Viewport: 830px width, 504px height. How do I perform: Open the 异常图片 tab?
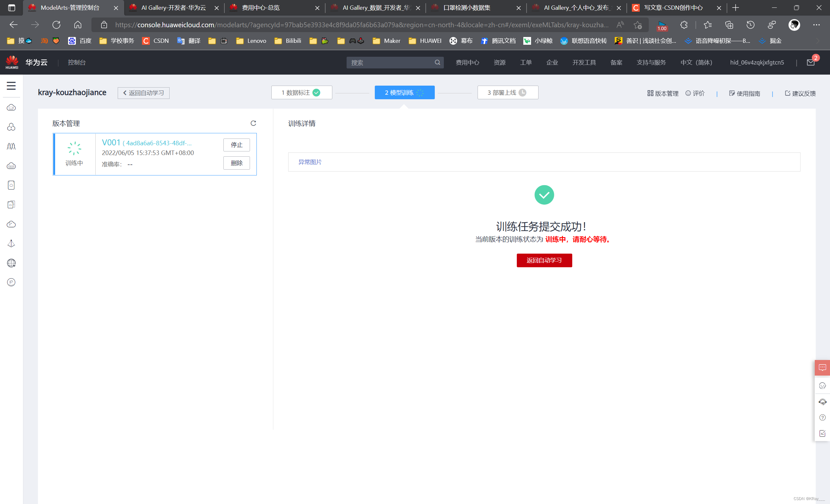(310, 162)
